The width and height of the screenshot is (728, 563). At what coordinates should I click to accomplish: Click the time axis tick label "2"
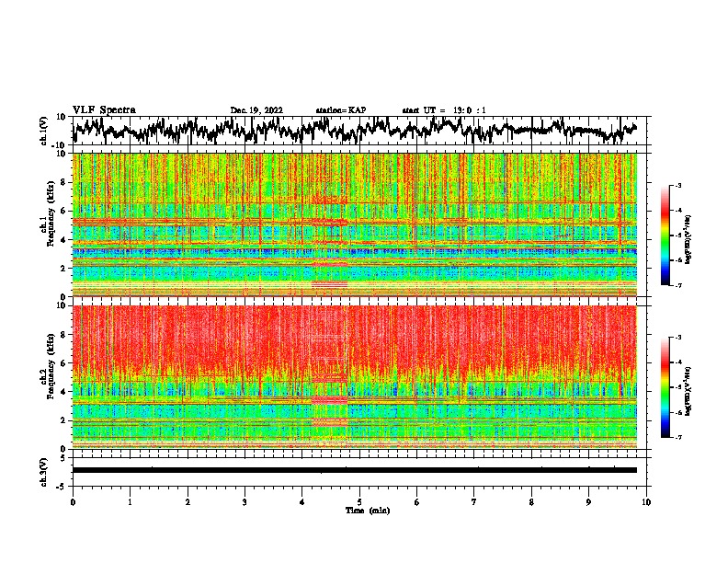188,502
